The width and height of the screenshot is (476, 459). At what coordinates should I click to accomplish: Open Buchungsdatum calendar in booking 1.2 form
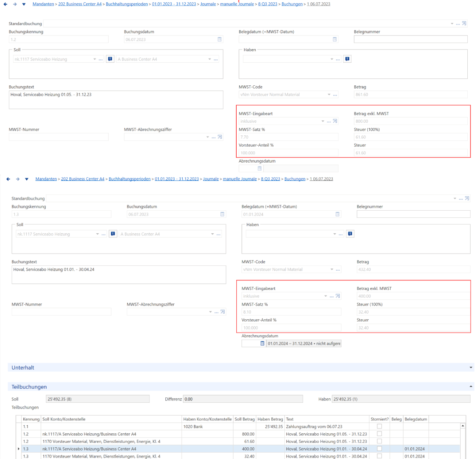(220, 39)
